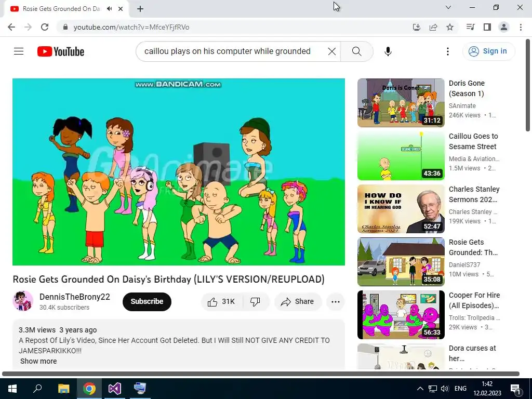Open Caillou Goes to Sesame Street thumbnail

(x=401, y=156)
